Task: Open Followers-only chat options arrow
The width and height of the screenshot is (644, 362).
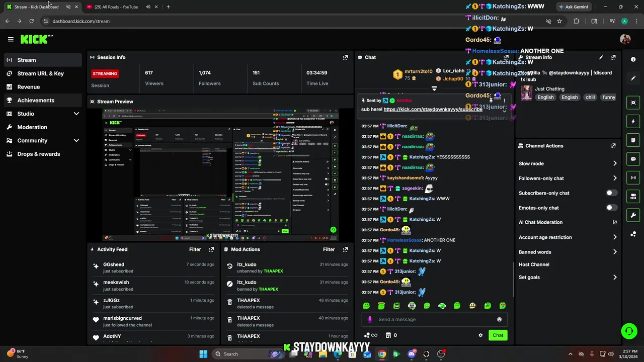Action: tap(615, 178)
